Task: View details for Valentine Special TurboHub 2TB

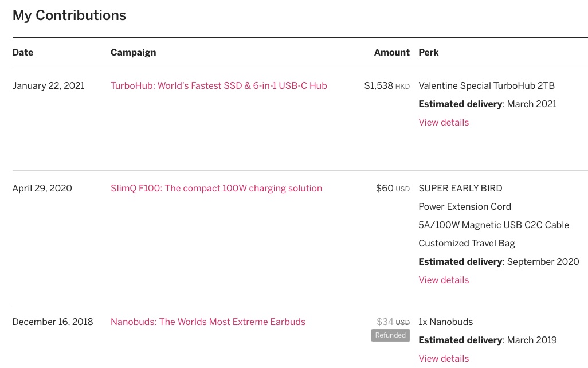Action: pyautogui.click(x=444, y=122)
